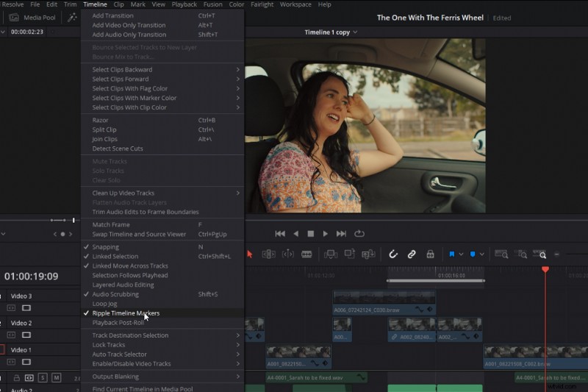This screenshot has height=392, width=588.
Task: Click the blue Marker icon
Action: click(473, 254)
